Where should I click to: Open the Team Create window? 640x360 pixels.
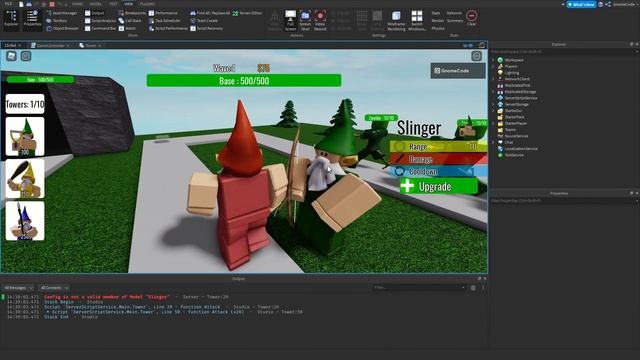204,20
